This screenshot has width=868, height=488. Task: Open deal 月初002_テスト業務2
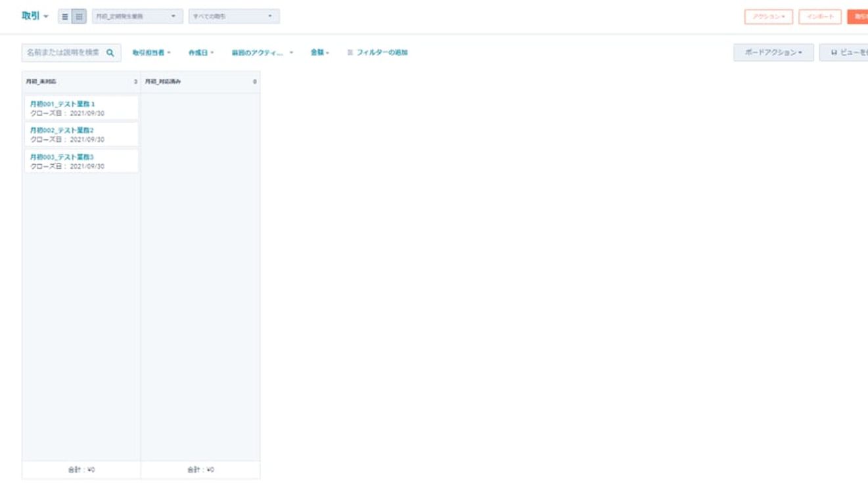(62, 131)
